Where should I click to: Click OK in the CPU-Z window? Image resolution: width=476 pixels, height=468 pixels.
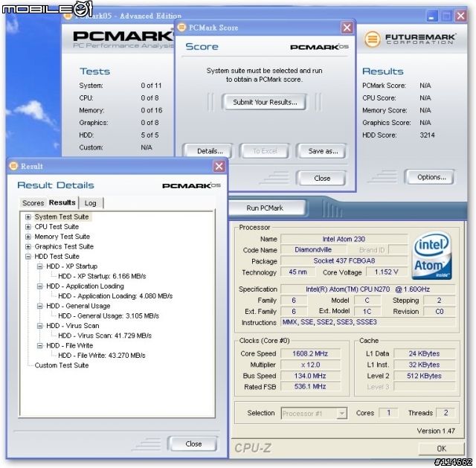tap(441, 449)
